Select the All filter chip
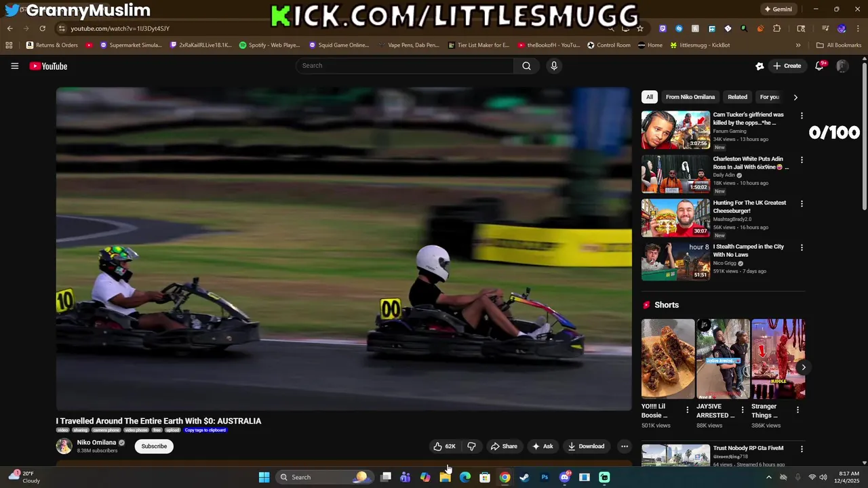 pos(649,97)
